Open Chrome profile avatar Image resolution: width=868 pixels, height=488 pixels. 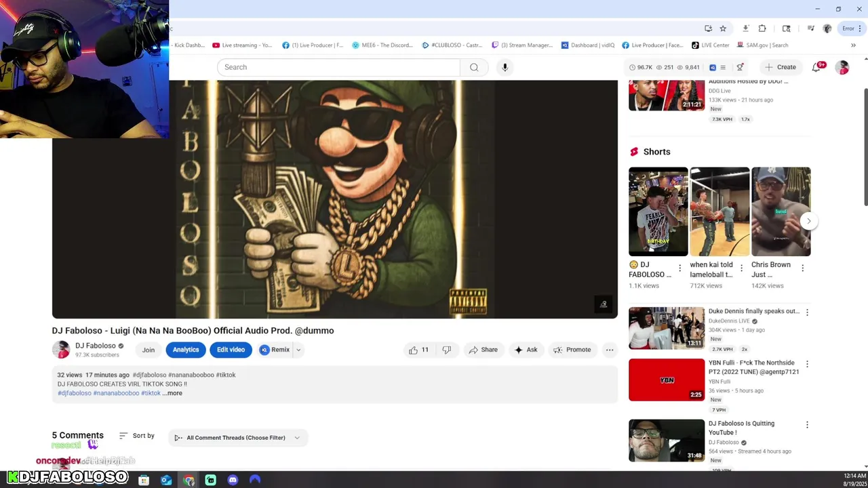(x=827, y=28)
